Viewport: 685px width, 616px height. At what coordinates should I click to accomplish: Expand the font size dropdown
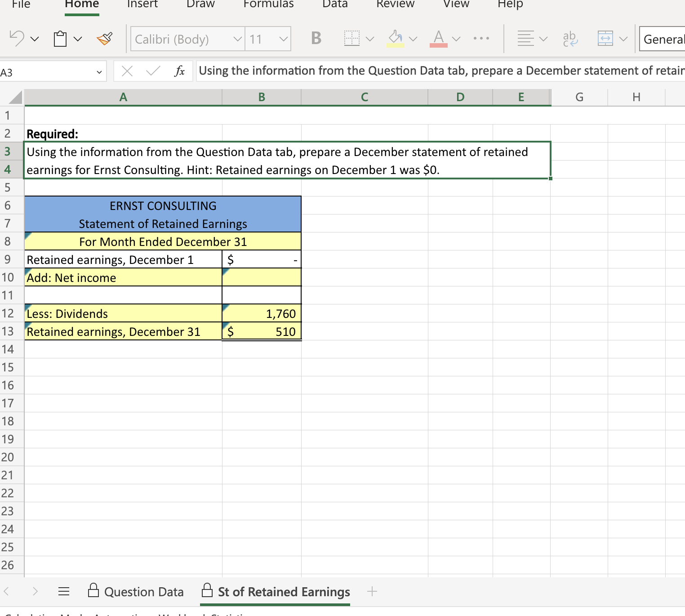[x=284, y=39]
